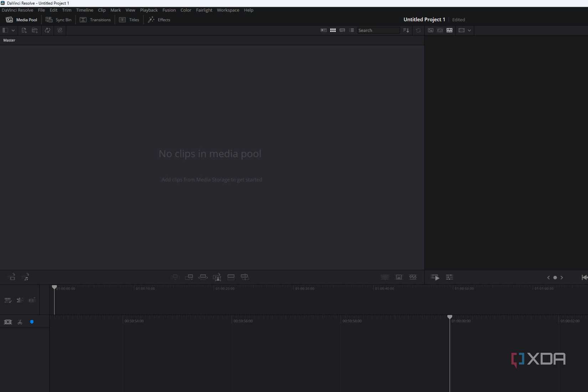
Task: Open the Color menu
Action: [186, 10]
